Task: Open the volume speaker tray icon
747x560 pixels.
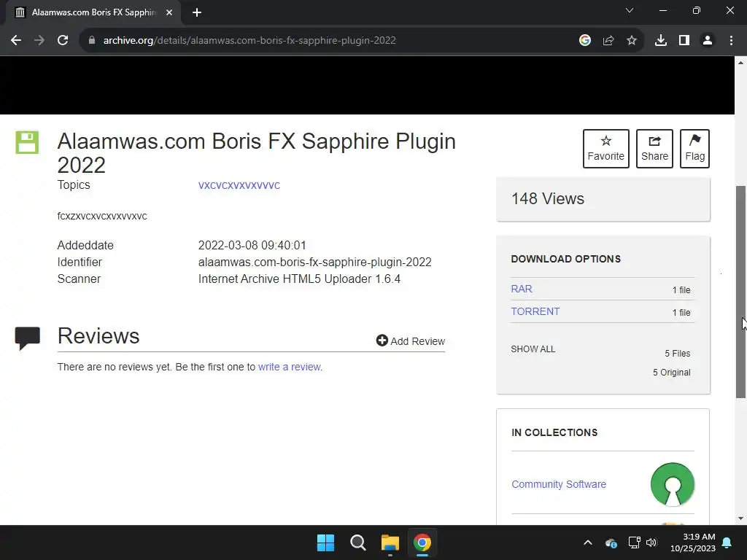Action: tap(651, 542)
